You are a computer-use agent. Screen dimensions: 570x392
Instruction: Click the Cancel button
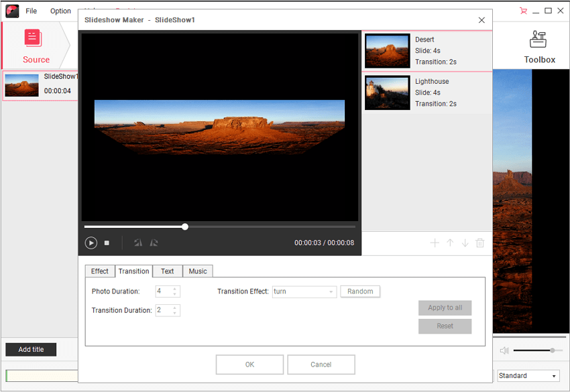pos(321,365)
